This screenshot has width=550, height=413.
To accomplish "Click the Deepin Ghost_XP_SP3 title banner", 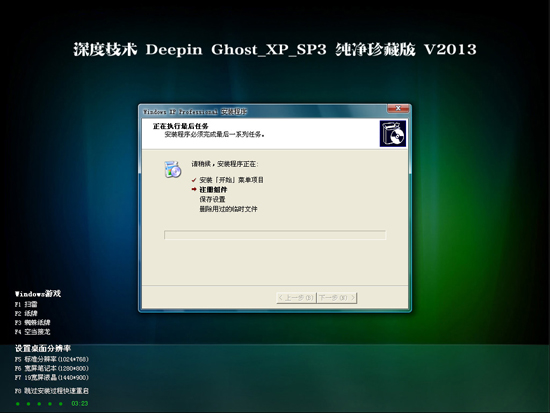I will tap(275, 49).
